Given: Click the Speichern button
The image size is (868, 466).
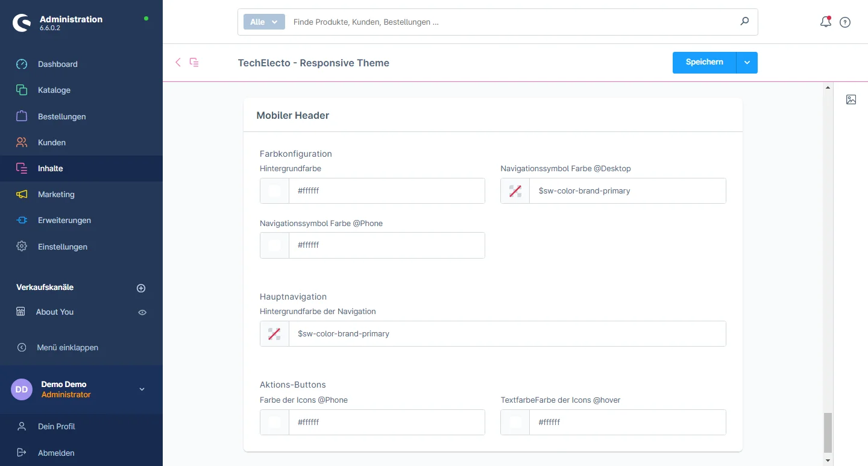Looking at the screenshot, I should click(704, 63).
